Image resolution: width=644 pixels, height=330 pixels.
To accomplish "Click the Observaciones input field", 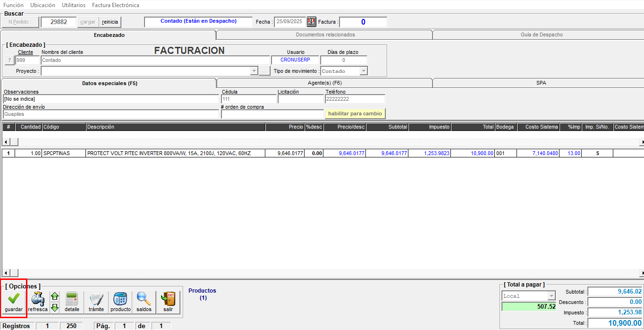I will point(110,99).
